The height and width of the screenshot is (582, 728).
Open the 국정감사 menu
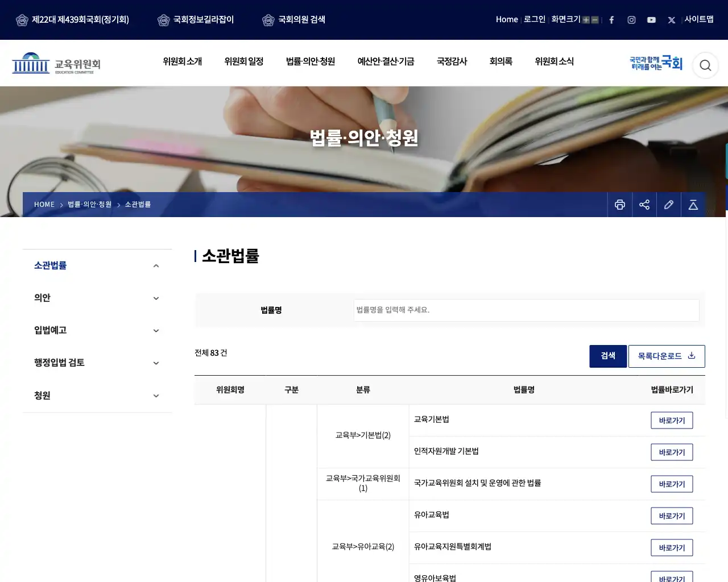(452, 61)
